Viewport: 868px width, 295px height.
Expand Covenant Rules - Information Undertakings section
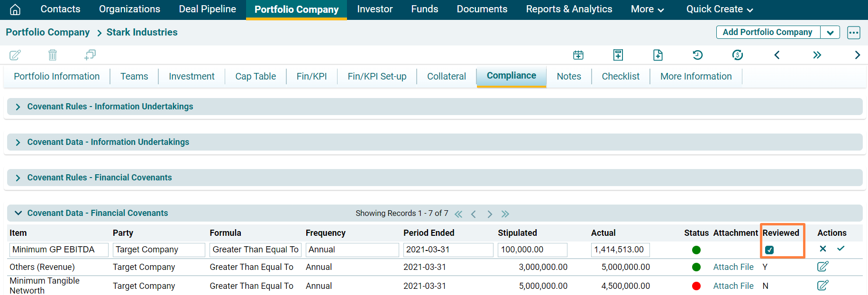pos(18,107)
